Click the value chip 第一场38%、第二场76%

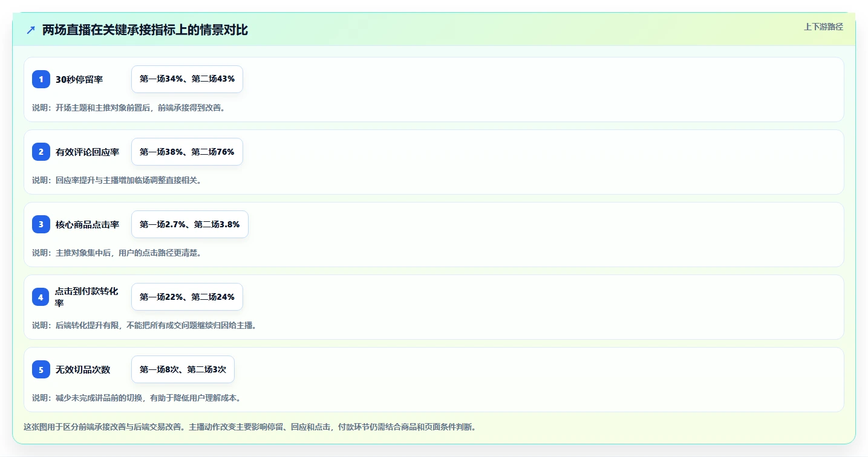coord(187,152)
